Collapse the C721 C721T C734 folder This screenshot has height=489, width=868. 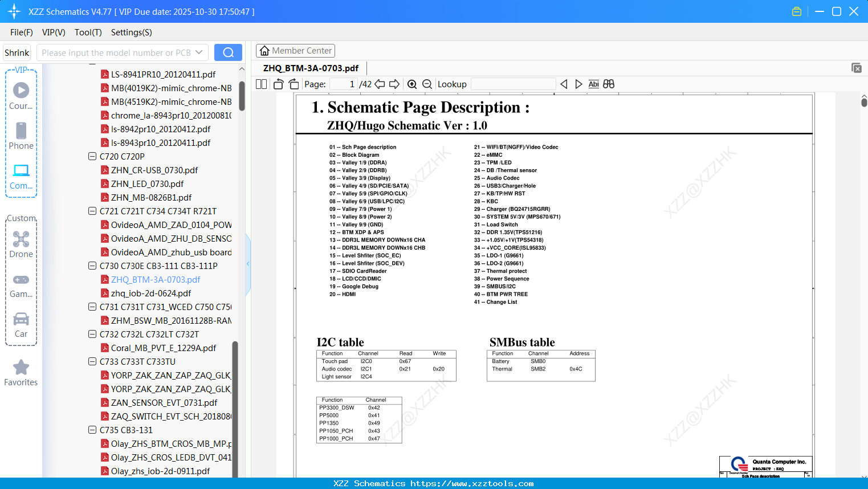[92, 211]
